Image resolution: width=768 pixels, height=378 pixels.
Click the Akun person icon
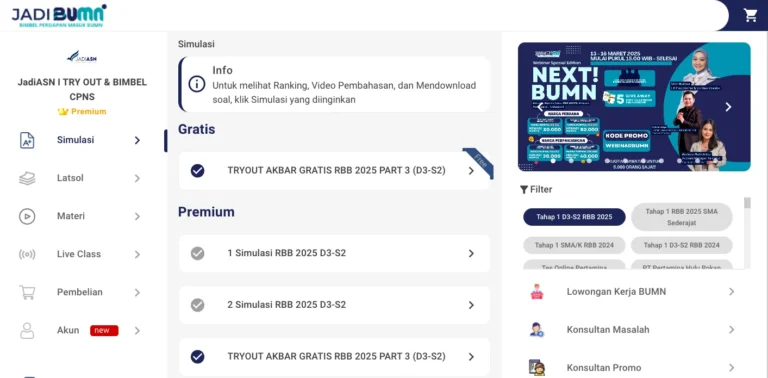click(x=27, y=331)
